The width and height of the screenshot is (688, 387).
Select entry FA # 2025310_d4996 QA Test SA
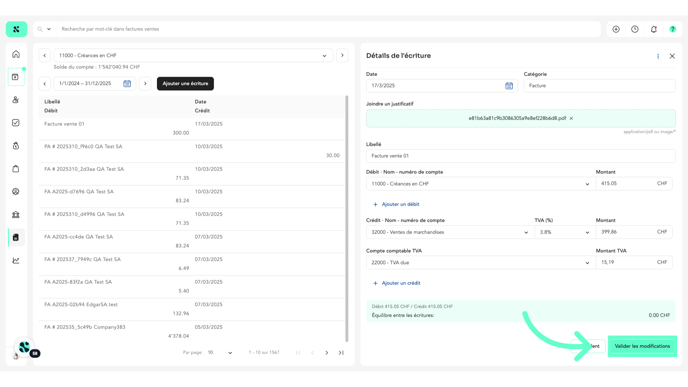click(x=192, y=219)
